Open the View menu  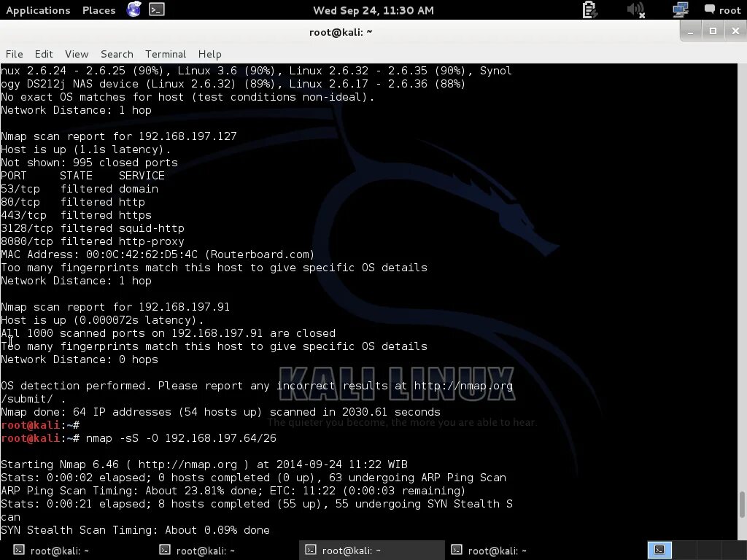click(77, 54)
